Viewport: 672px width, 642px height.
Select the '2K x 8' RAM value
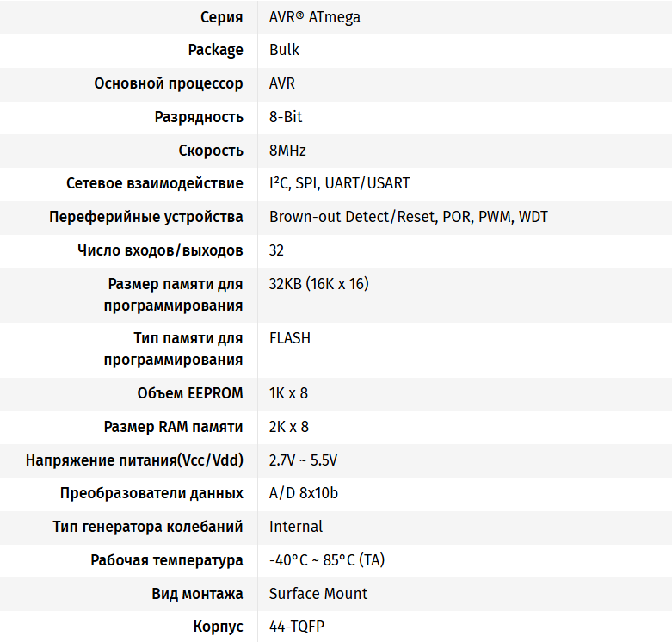289,427
